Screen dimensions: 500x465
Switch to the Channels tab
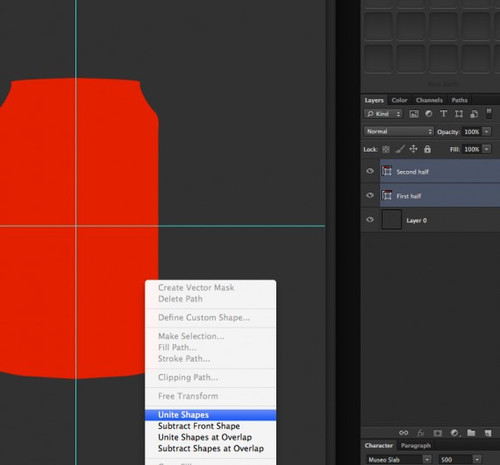point(429,100)
